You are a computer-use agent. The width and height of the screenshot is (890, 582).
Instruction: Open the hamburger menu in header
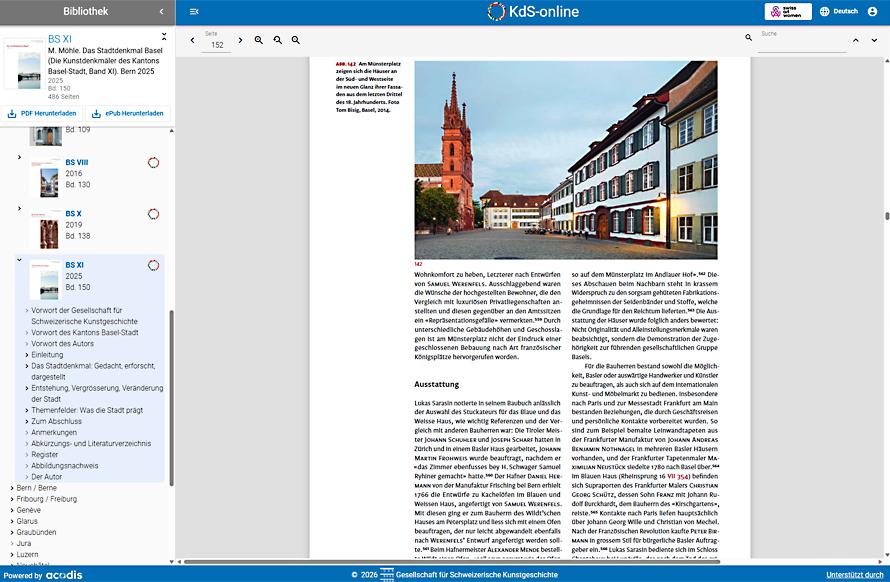194,11
